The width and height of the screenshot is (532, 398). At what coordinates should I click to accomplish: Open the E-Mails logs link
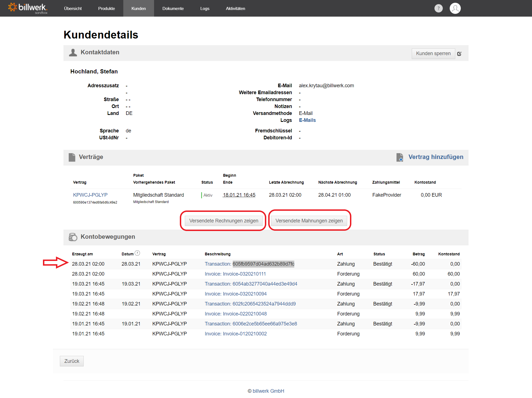click(x=307, y=120)
